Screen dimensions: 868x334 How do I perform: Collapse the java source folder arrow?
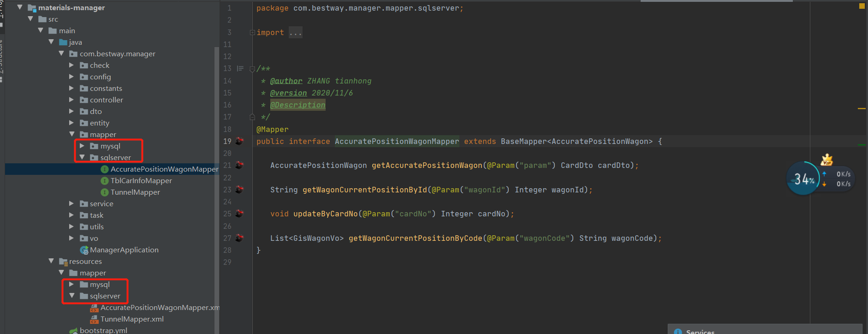click(51, 42)
